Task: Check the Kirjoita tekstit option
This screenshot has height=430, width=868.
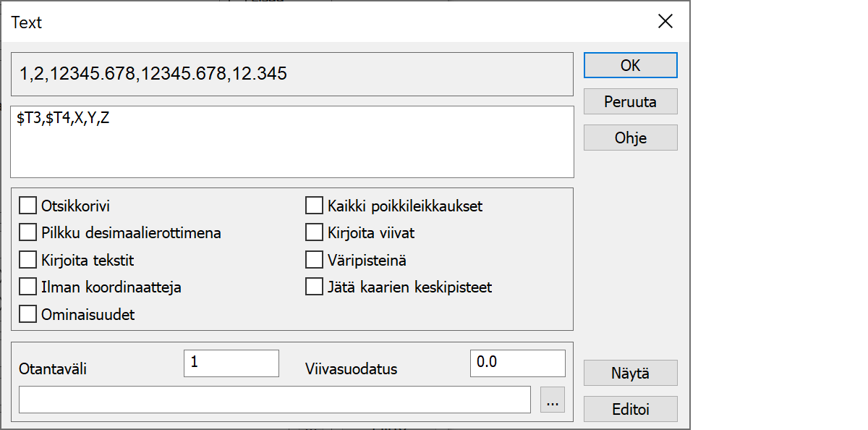Action: pos(28,260)
